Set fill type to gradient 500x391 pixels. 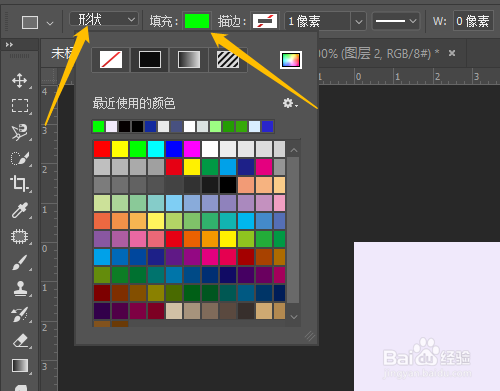point(189,60)
